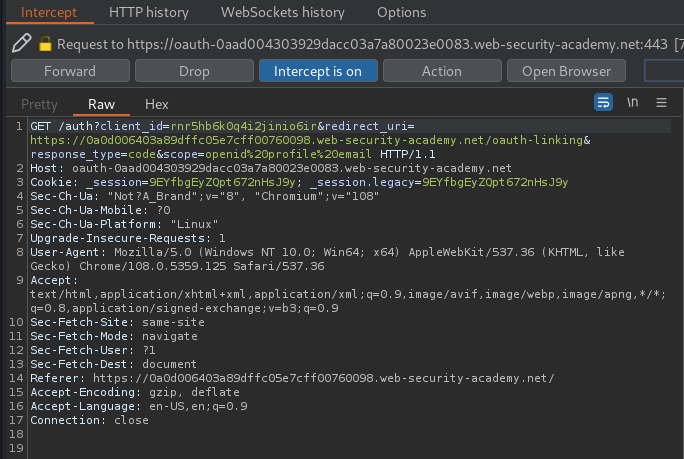684x459 pixels.
Task: Click the Sec-Fetch-Site: same-site line
Action: coord(117,322)
